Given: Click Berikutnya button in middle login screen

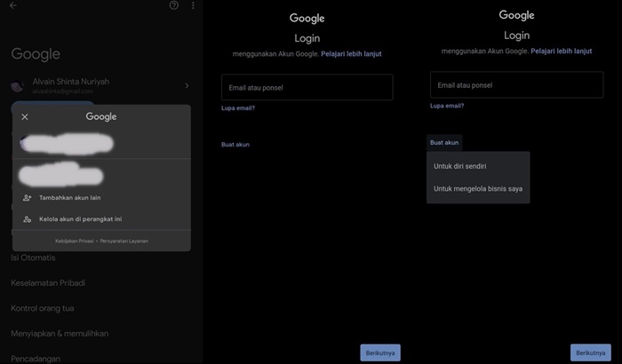Looking at the screenshot, I should [380, 352].
